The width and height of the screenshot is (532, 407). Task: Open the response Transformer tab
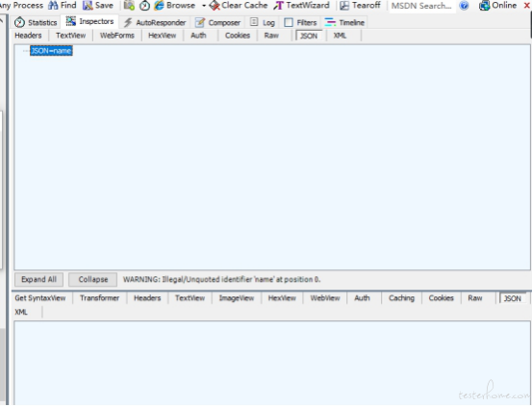[x=99, y=298]
